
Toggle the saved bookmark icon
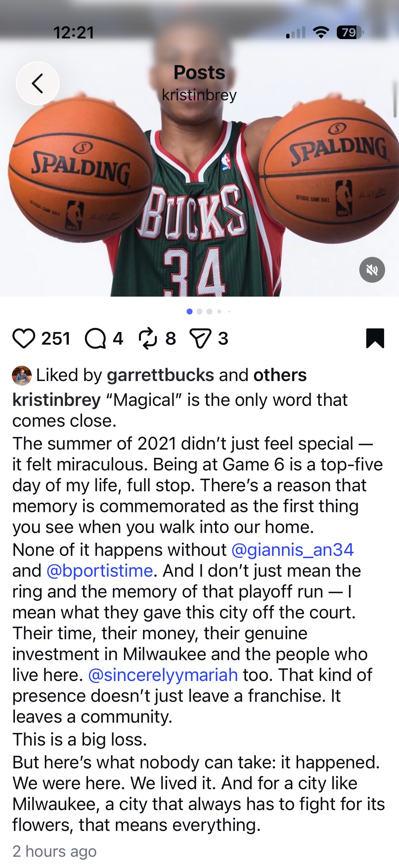tap(375, 338)
